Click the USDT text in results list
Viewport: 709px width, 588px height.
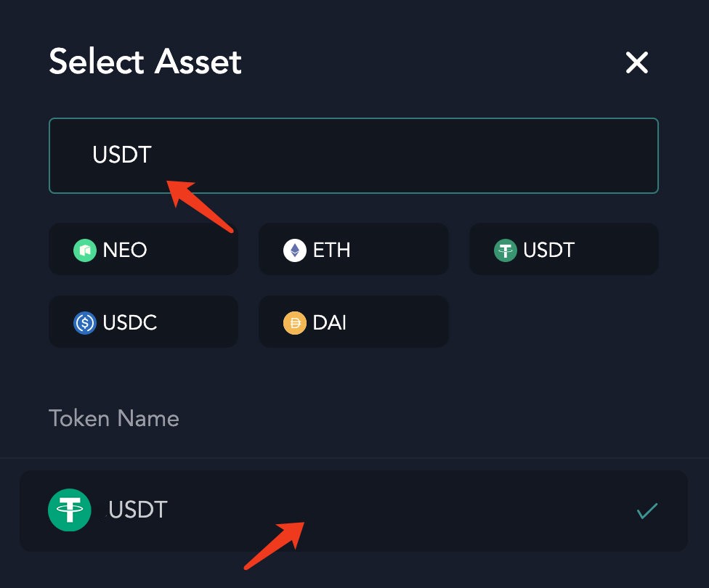pyautogui.click(x=138, y=510)
